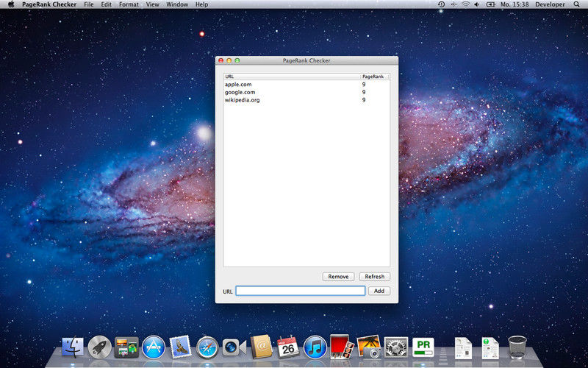Open the PageRank Checker dock icon

[423, 347]
